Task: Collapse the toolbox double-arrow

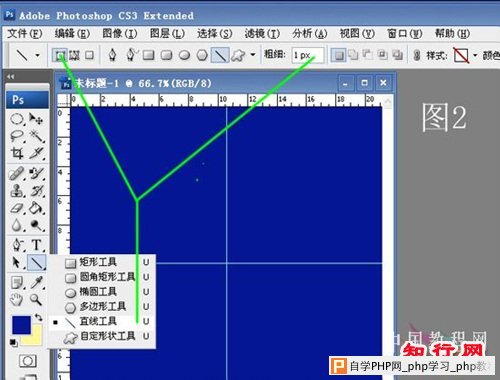Action: [11, 77]
